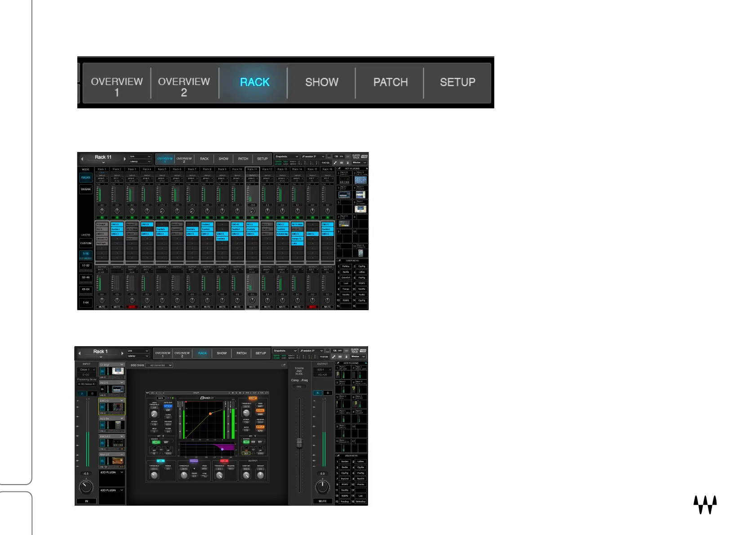Select RACKS mode in the overview screen
This screenshot has height=535, width=756.
86,178
